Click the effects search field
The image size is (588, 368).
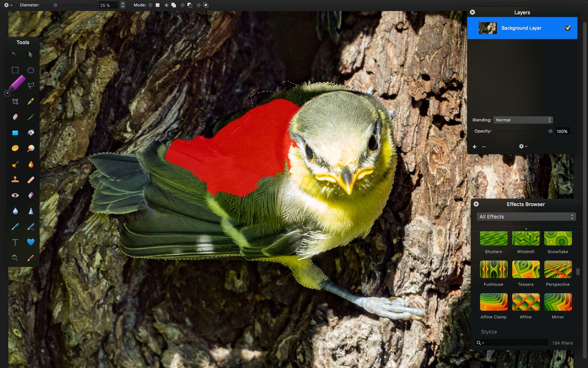click(512, 343)
